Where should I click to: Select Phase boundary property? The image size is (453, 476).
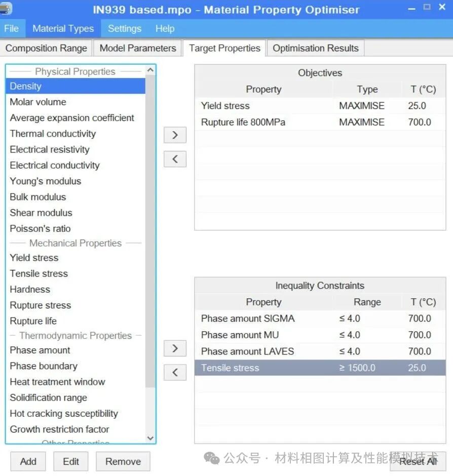click(75, 366)
